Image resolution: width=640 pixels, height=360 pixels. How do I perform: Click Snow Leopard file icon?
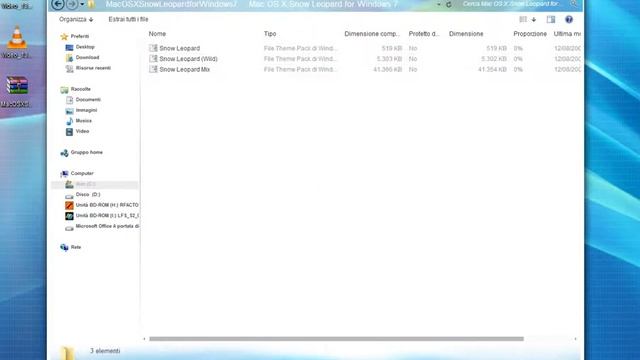[153, 48]
